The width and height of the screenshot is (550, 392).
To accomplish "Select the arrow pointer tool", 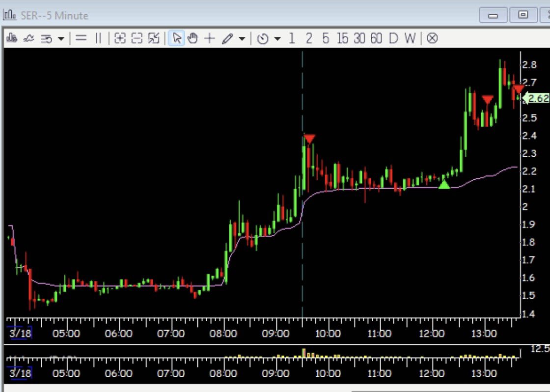I will tap(176, 38).
